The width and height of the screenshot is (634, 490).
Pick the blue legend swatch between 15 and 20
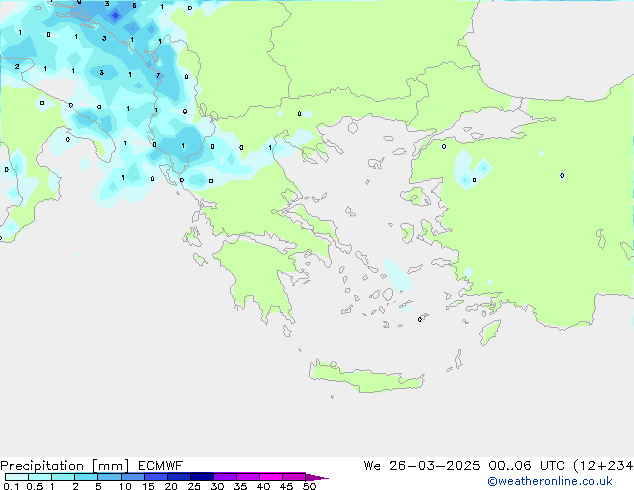tap(155, 477)
